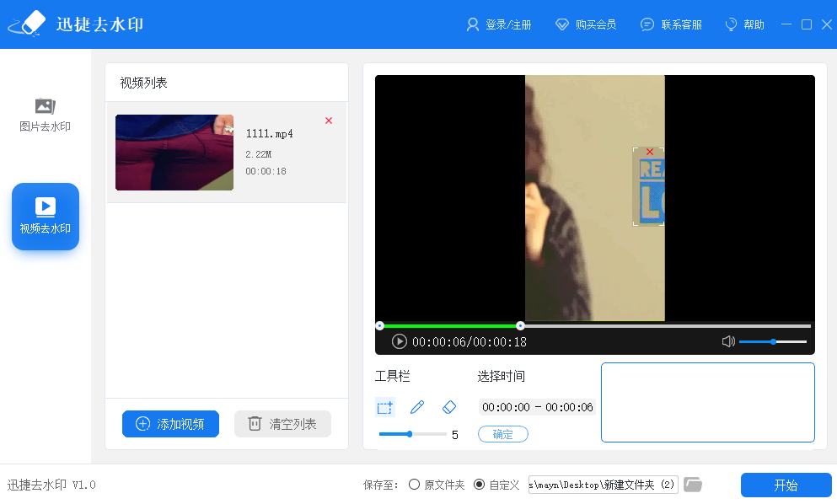Click the 1111.mp4 file name
This screenshot has height=504, width=837.
(269, 133)
